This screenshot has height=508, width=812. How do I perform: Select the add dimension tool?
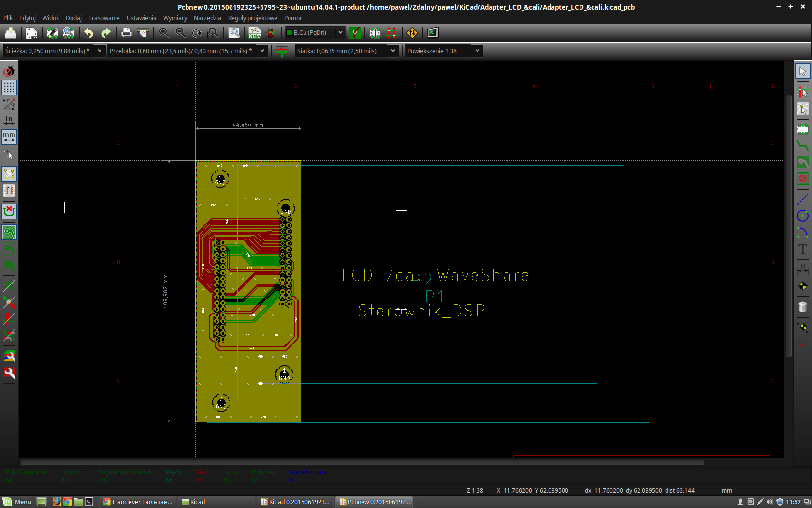pyautogui.click(x=802, y=269)
